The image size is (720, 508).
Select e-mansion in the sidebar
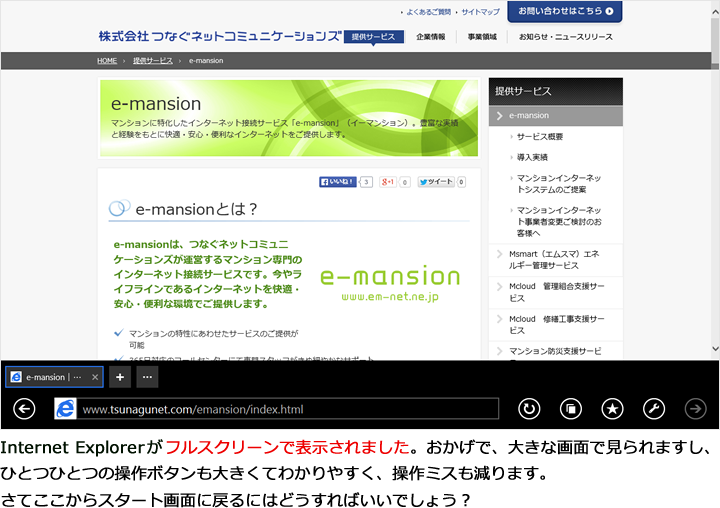point(556,116)
